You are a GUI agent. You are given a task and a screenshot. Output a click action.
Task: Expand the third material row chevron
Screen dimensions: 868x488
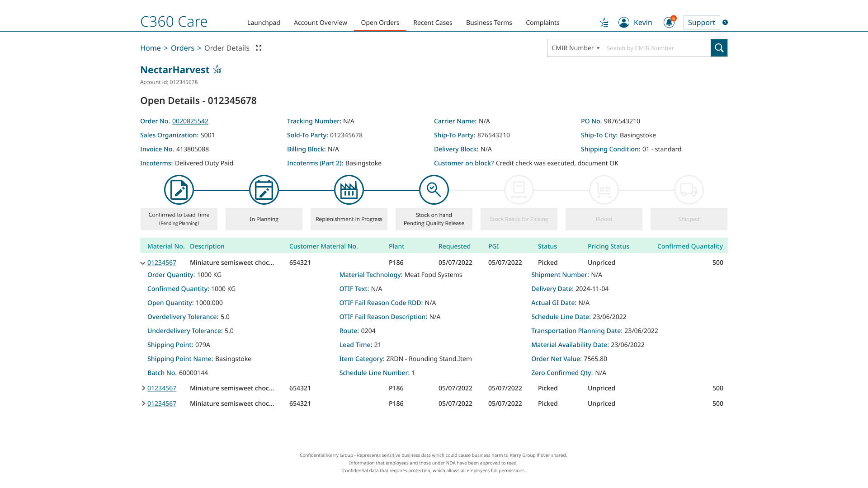[x=143, y=404]
